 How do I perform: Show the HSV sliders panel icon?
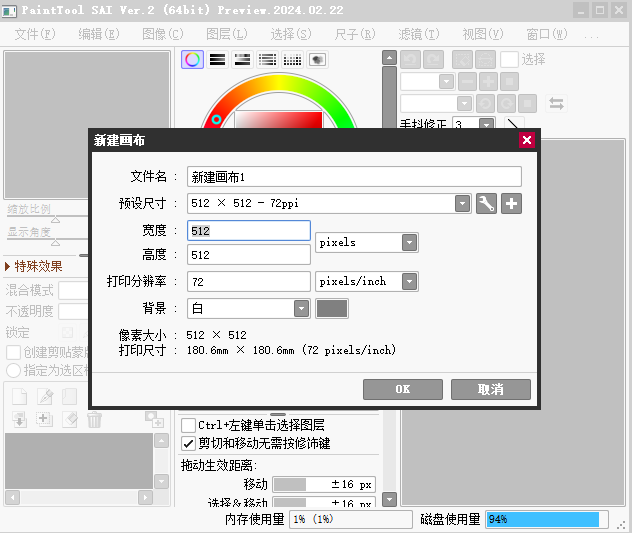(242, 60)
